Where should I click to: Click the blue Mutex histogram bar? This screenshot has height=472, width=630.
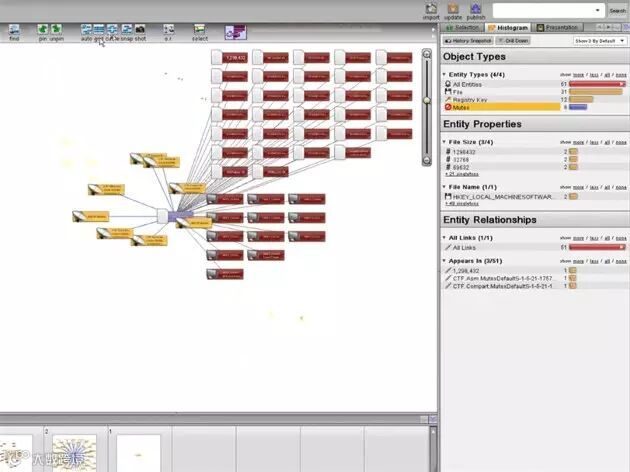pos(578,107)
